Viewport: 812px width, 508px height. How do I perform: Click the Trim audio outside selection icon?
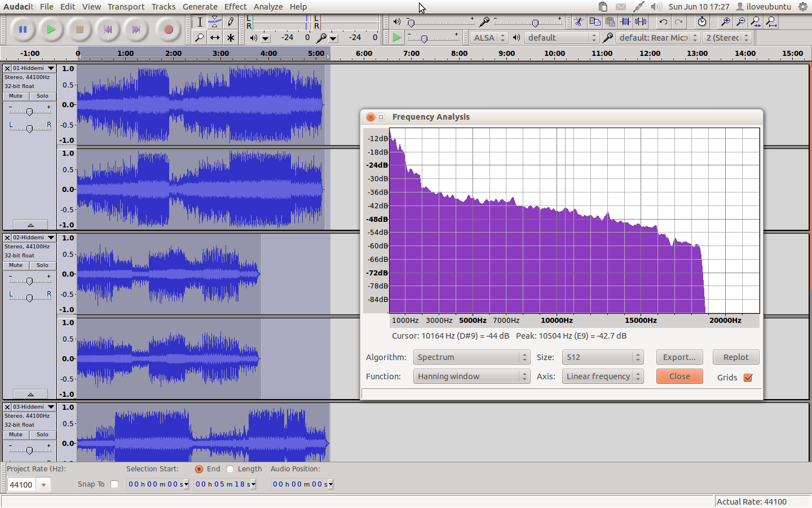click(625, 22)
